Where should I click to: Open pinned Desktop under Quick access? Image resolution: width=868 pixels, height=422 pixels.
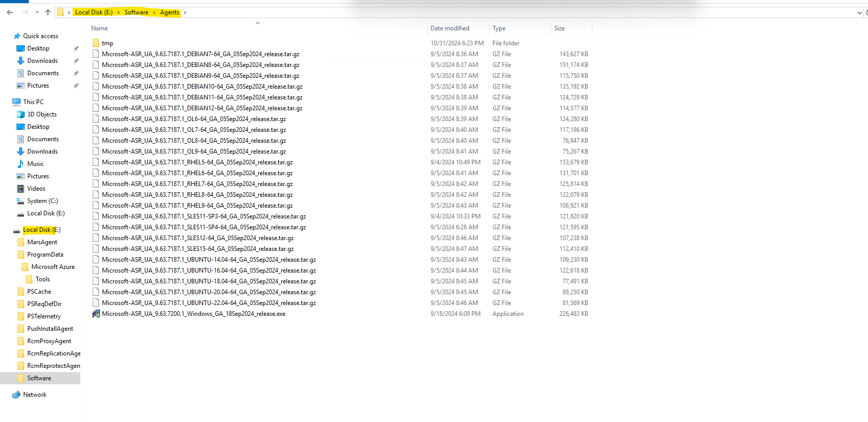38,48
